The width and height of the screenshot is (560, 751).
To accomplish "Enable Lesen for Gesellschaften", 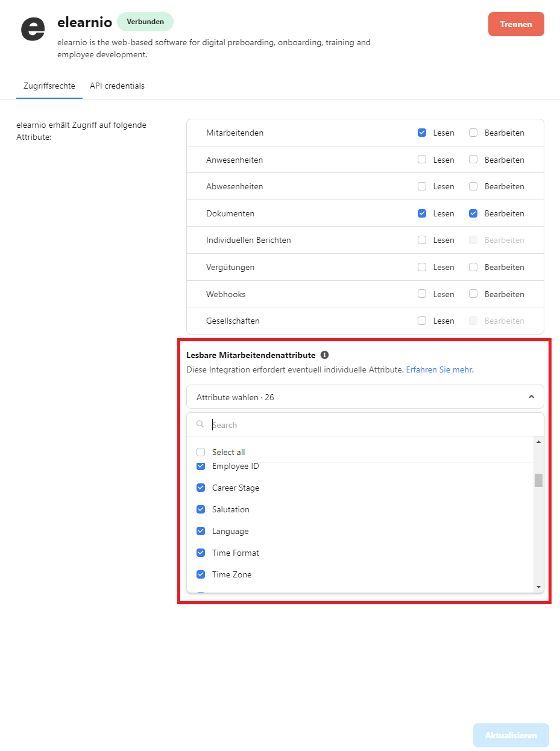I will [422, 321].
